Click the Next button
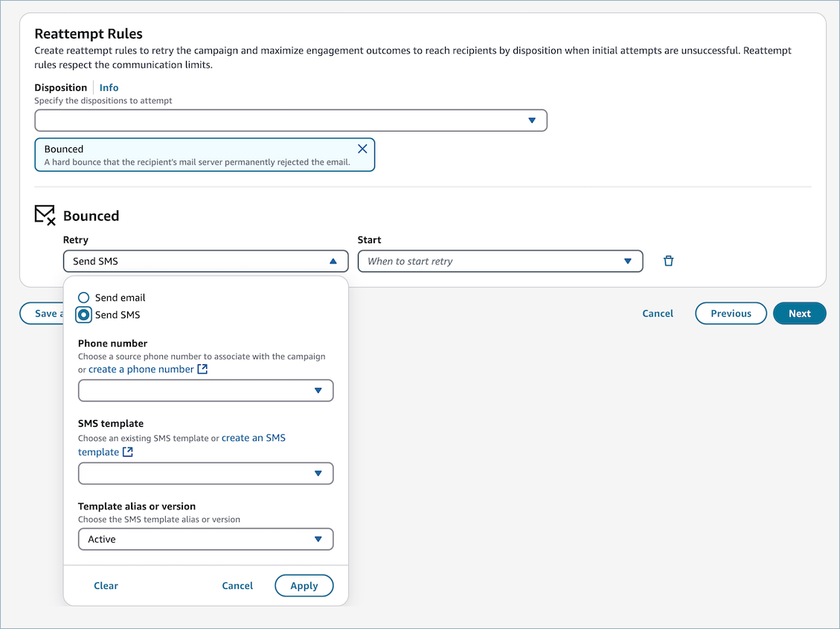 799,313
